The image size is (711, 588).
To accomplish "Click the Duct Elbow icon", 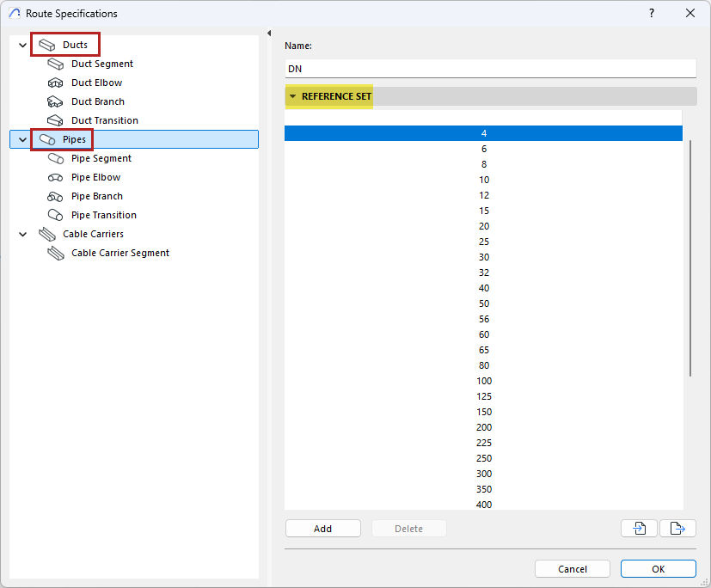I will click(55, 83).
